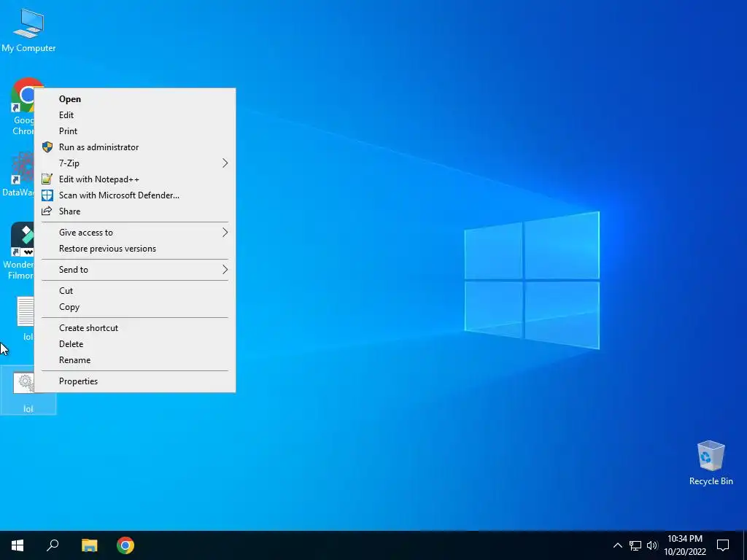Viewport: 747px width, 560px height.
Task: Choose Rename from the context menu
Action: click(x=135, y=360)
